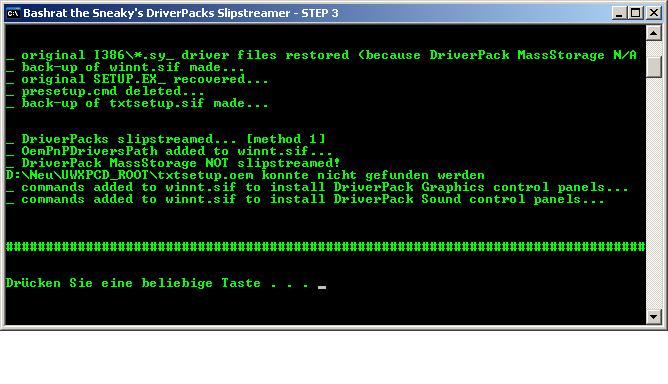Click the window title bar text
Image resolution: width=668 pixels, height=384 pixels.
coord(181,13)
